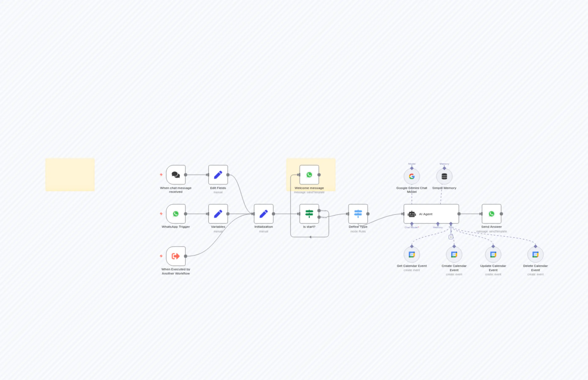Open the Send Answer WhatsApp icon
Image resolution: width=588 pixels, height=380 pixels.
pyautogui.click(x=491, y=214)
